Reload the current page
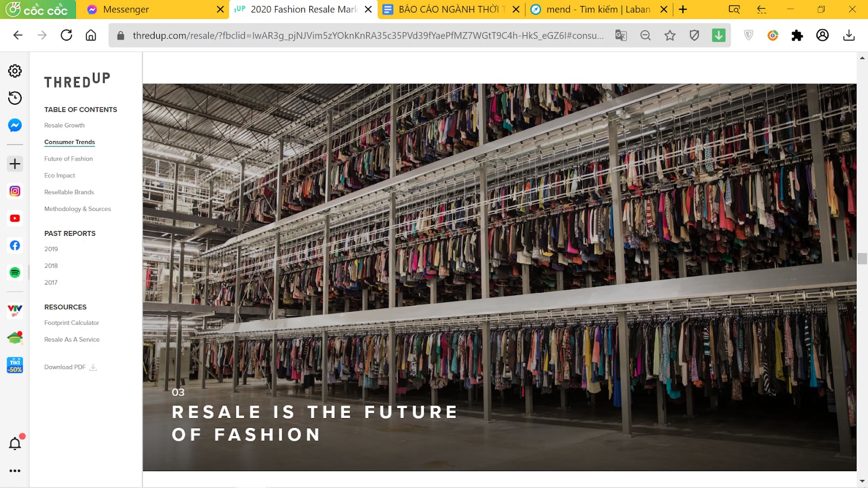The width and height of the screenshot is (868, 488). click(x=66, y=35)
